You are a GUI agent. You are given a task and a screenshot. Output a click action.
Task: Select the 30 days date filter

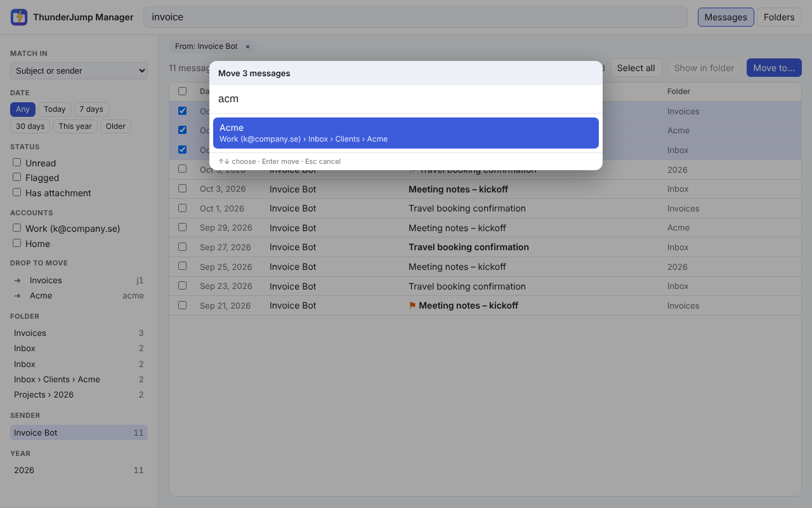(x=30, y=126)
